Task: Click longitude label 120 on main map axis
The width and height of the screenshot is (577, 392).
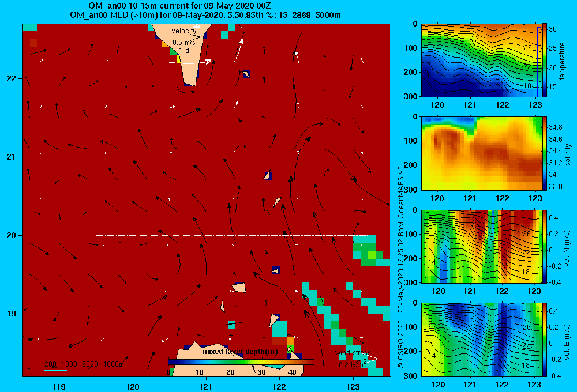Action: [133, 386]
